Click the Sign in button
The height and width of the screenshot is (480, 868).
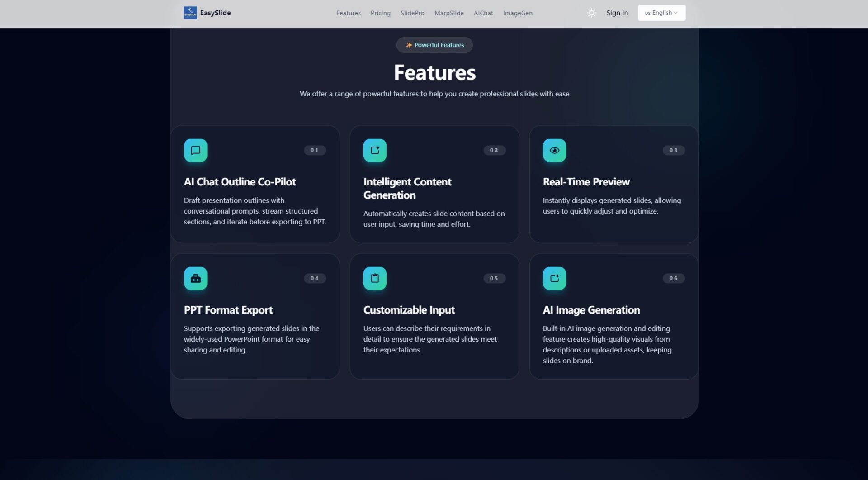coord(617,13)
